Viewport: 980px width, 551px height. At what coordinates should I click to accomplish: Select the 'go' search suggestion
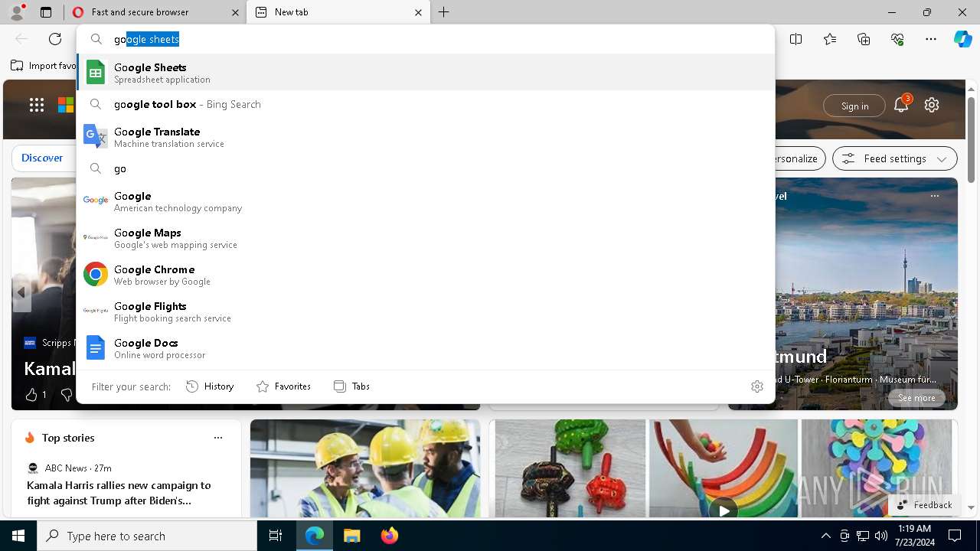[426, 168]
